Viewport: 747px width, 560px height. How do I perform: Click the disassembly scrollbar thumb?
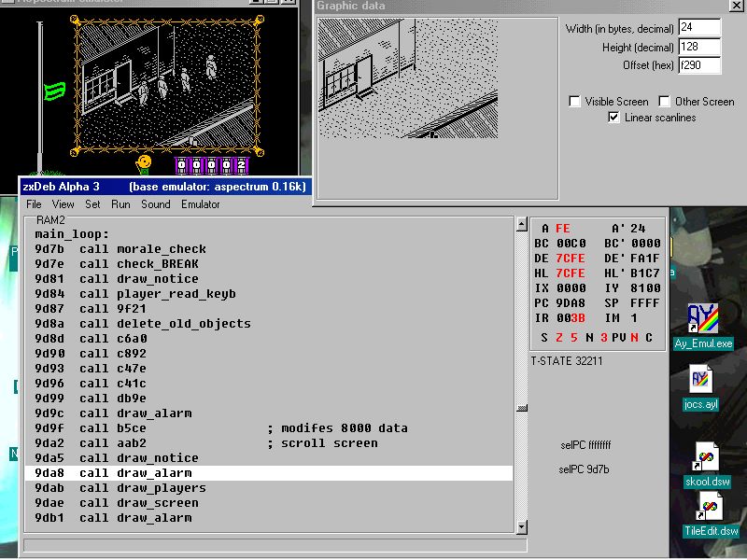coord(522,408)
